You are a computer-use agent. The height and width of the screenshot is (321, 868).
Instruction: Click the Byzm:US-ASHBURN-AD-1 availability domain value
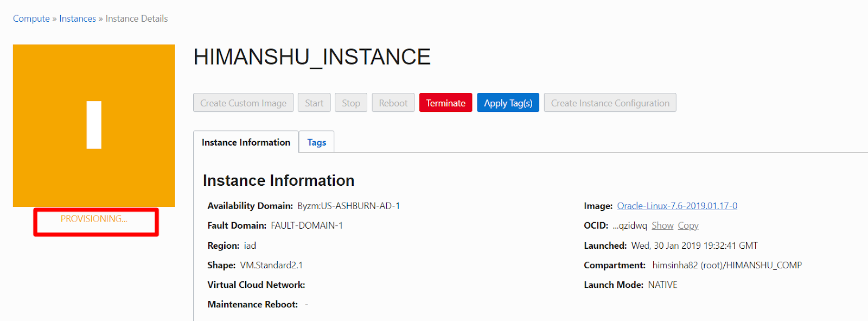(349, 206)
